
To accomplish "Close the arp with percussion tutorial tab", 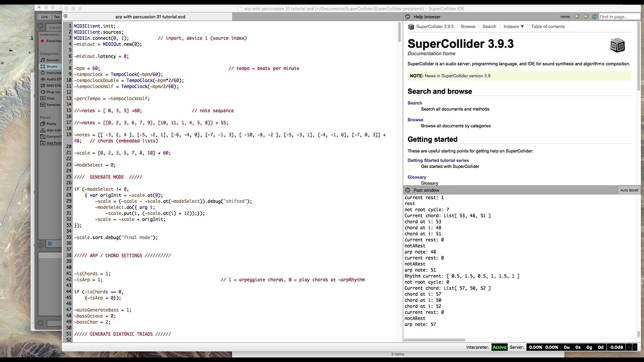I will [x=65, y=17].
